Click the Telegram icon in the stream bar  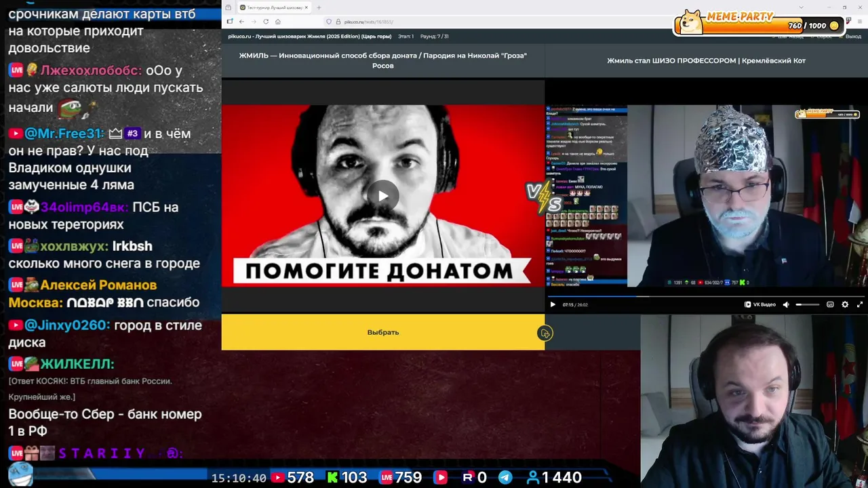click(505, 478)
